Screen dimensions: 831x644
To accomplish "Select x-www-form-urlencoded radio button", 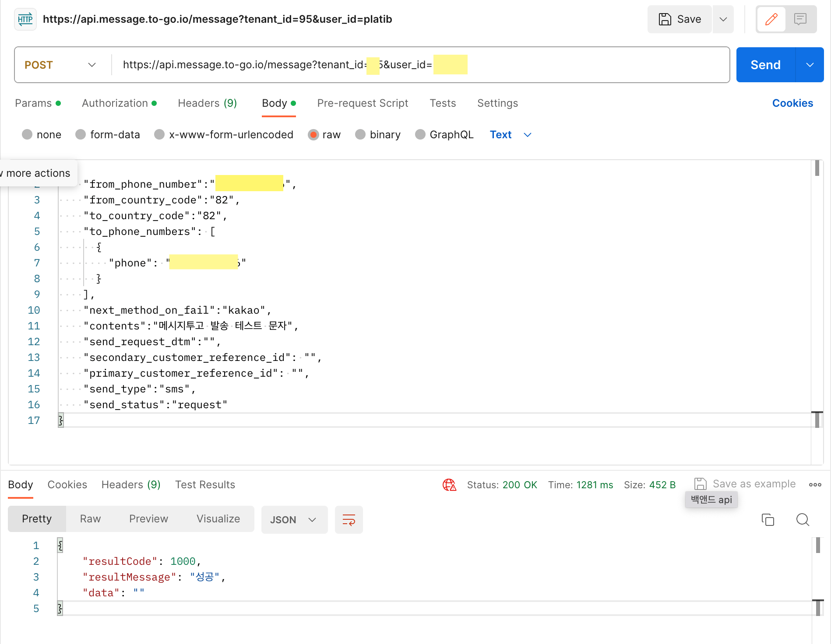I will click(x=159, y=135).
